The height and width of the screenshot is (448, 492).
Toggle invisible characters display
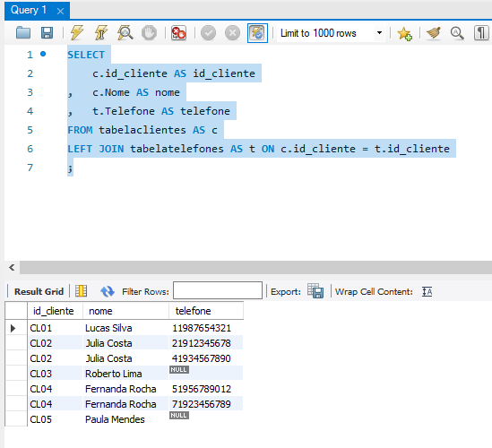tap(481, 32)
